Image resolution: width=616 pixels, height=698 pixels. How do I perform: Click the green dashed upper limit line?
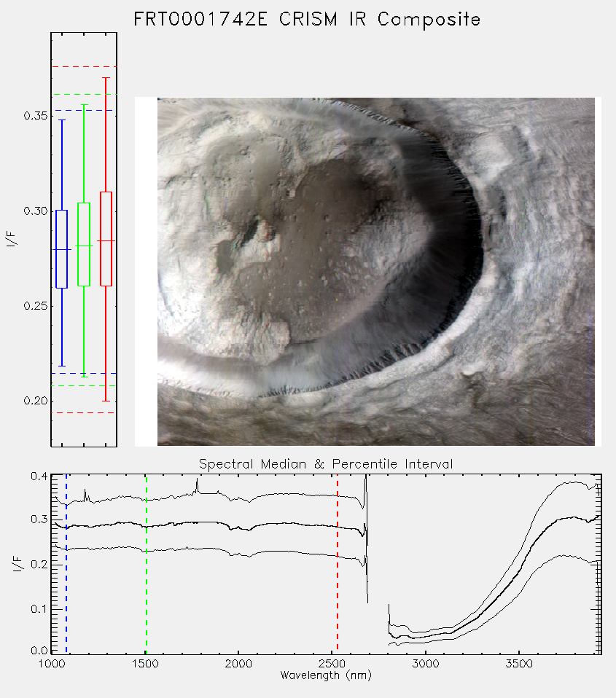84,95
